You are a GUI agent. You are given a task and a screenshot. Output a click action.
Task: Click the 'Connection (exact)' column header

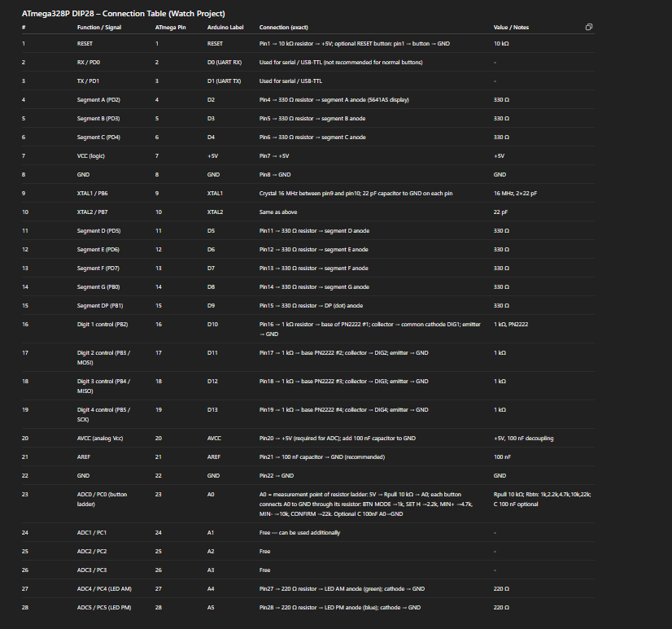(x=285, y=28)
